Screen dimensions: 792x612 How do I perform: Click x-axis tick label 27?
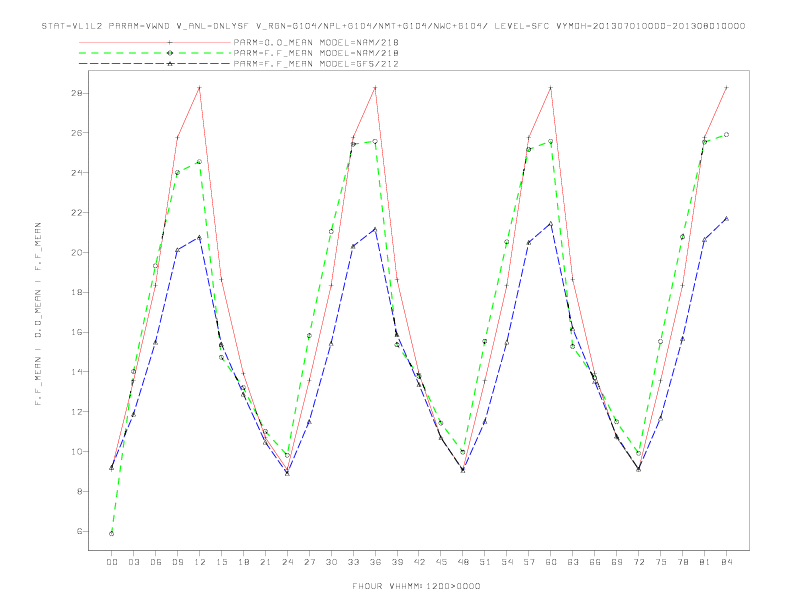[309, 562]
